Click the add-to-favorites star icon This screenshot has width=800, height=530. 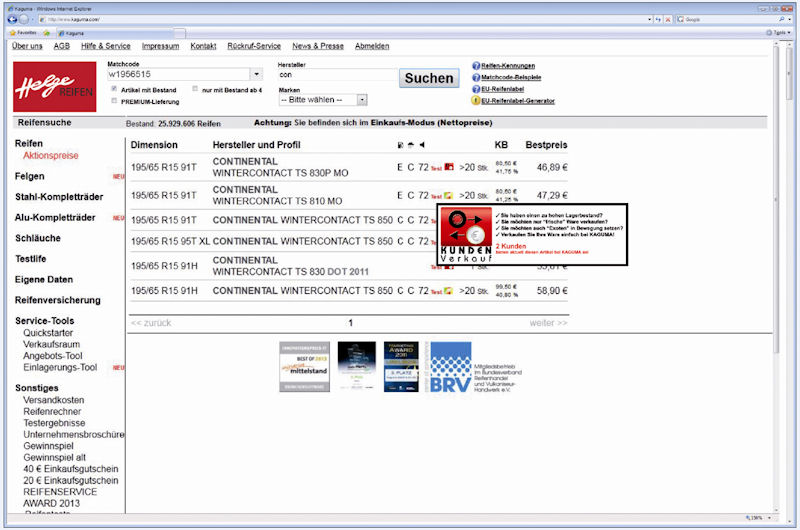click(x=46, y=33)
